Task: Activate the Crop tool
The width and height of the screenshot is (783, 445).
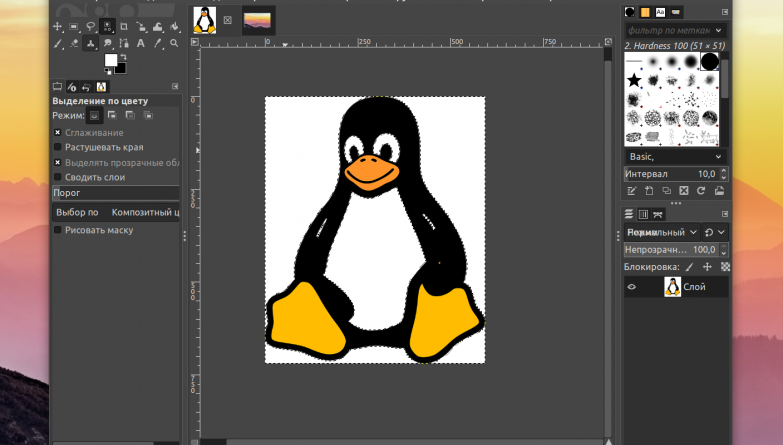Action: 123,27
